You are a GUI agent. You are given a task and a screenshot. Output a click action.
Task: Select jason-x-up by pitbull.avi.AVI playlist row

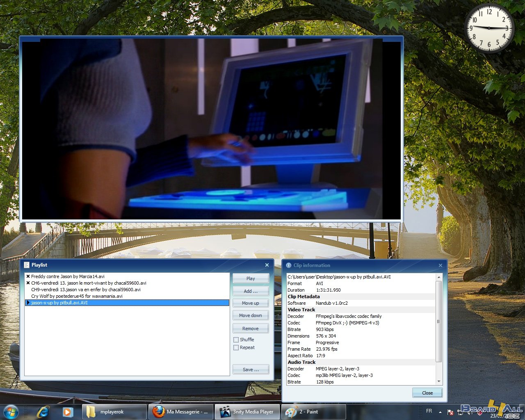(x=127, y=303)
